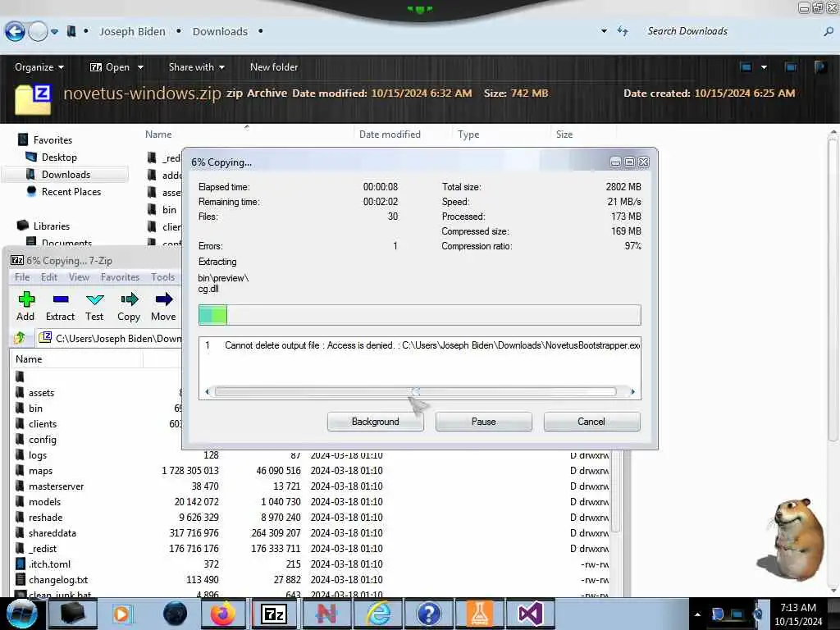Open the address bar history dropdown arrow
This screenshot has width=840, height=630.
(x=605, y=31)
